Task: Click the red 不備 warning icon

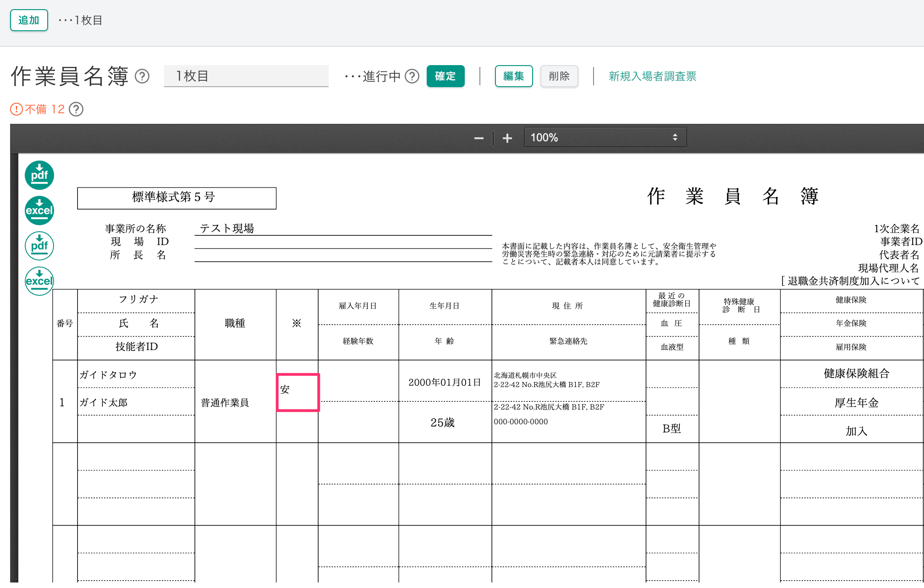Action: tap(16, 109)
